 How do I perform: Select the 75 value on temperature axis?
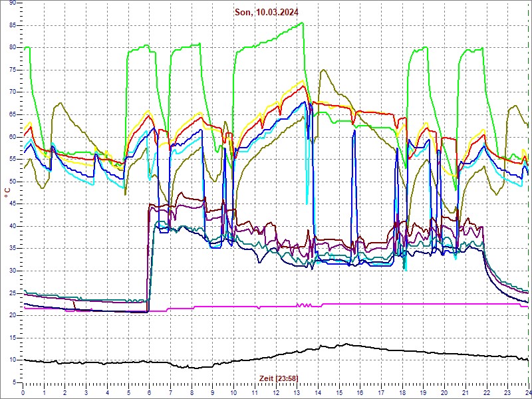point(13,70)
